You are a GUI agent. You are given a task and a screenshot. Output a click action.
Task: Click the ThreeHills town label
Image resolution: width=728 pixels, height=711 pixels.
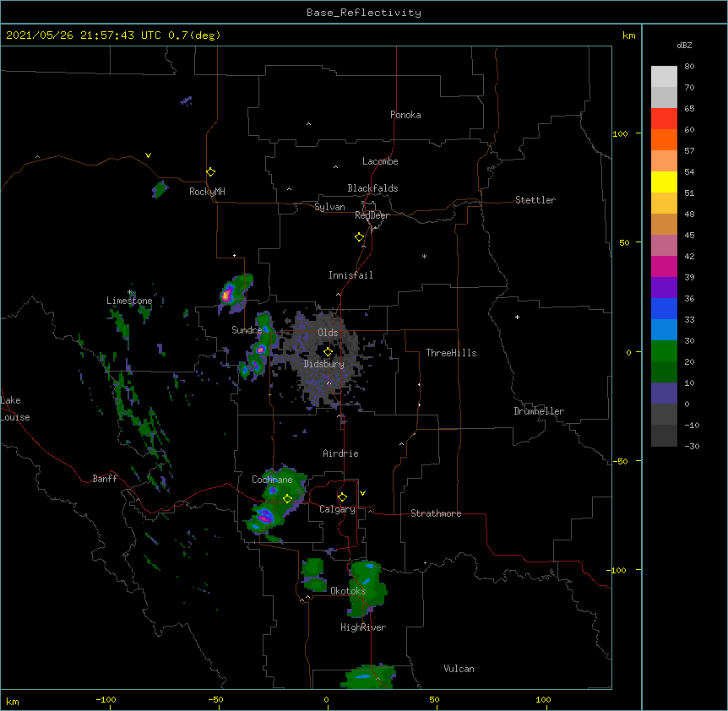tap(451, 353)
